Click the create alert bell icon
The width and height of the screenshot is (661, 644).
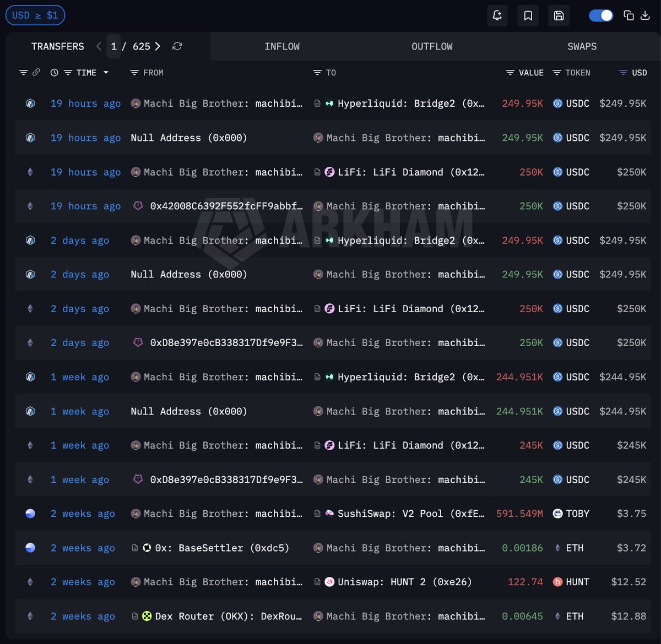click(497, 15)
